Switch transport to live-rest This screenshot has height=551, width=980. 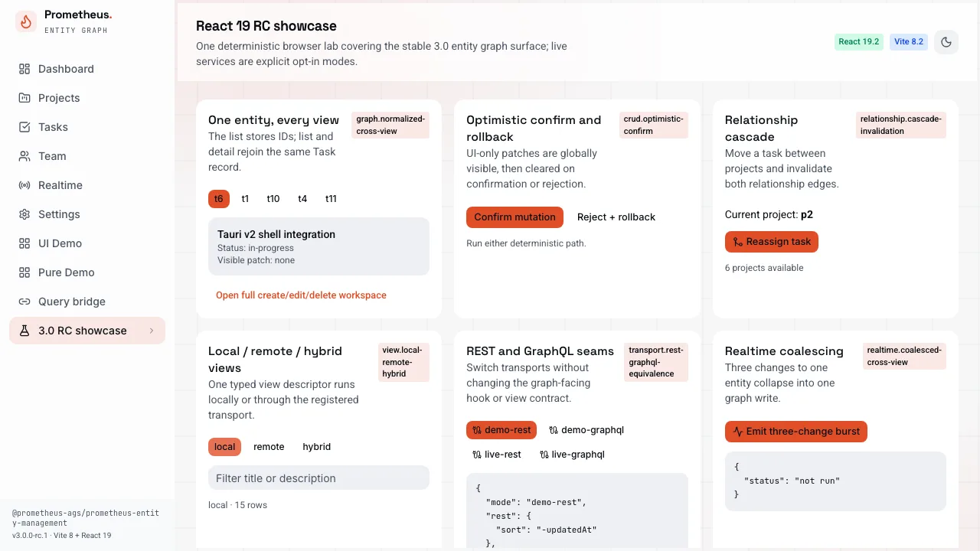click(x=497, y=455)
